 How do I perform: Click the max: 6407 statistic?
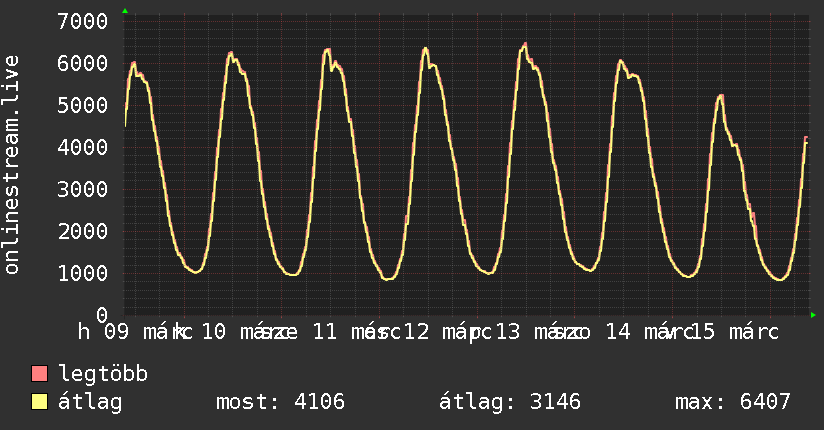(x=733, y=402)
